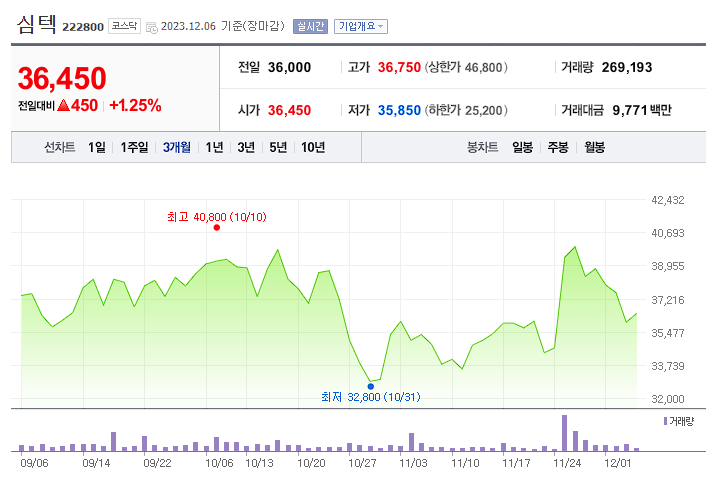
Task: Click the 거래대금 value 9,771 백만
Action: click(x=642, y=110)
